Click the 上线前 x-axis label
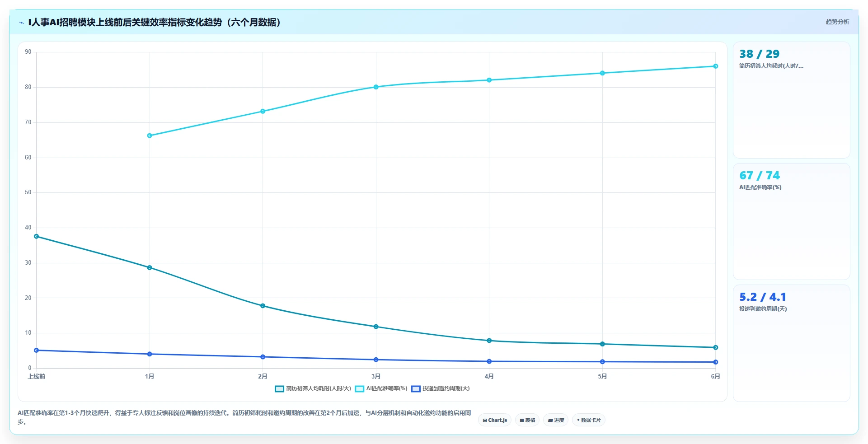 (37, 376)
